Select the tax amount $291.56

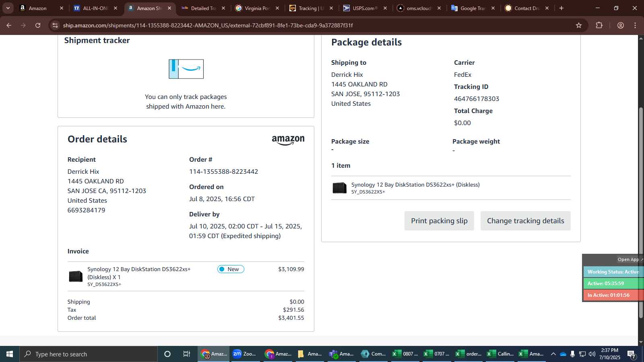tap(293, 310)
